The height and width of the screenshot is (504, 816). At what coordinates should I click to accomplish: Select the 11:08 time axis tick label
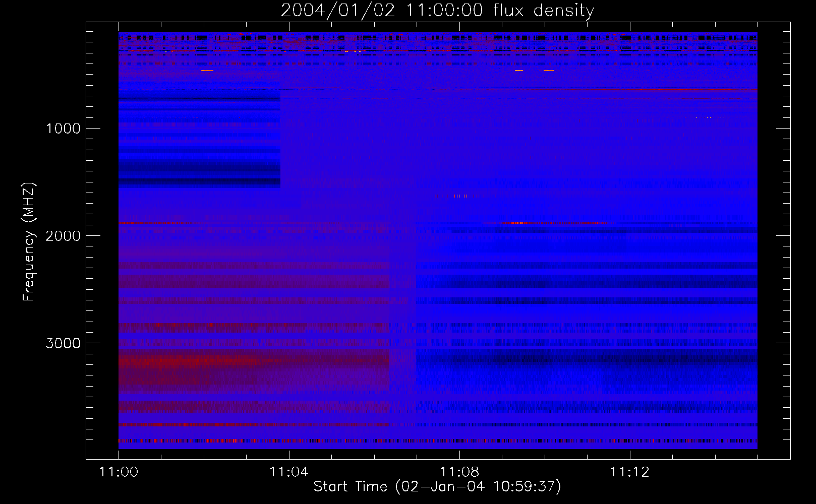coord(459,472)
